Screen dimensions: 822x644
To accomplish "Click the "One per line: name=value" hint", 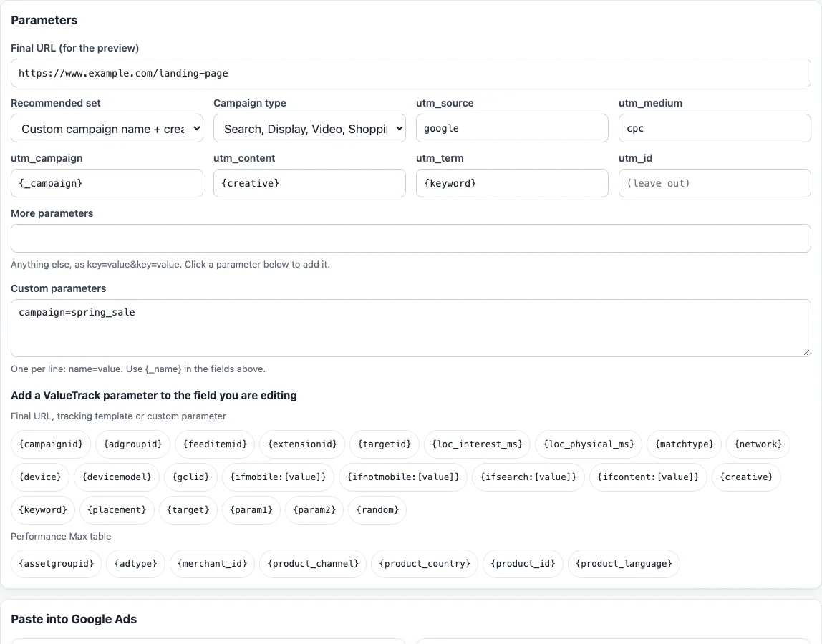I will [138, 369].
